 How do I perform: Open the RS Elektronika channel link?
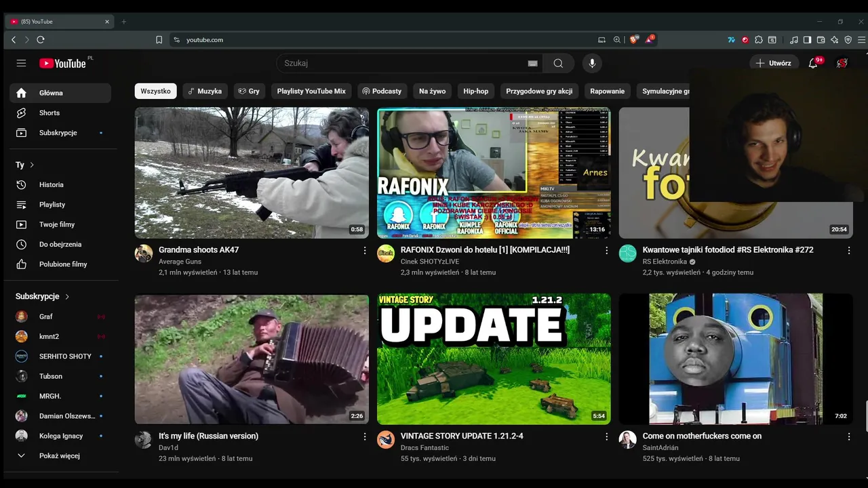coord(665,262)
